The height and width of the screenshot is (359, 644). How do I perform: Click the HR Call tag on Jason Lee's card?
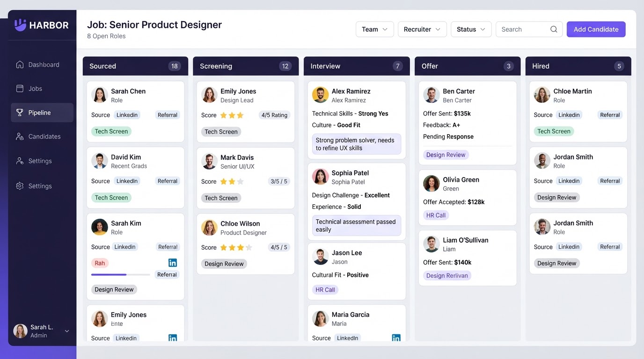(325, 290)
